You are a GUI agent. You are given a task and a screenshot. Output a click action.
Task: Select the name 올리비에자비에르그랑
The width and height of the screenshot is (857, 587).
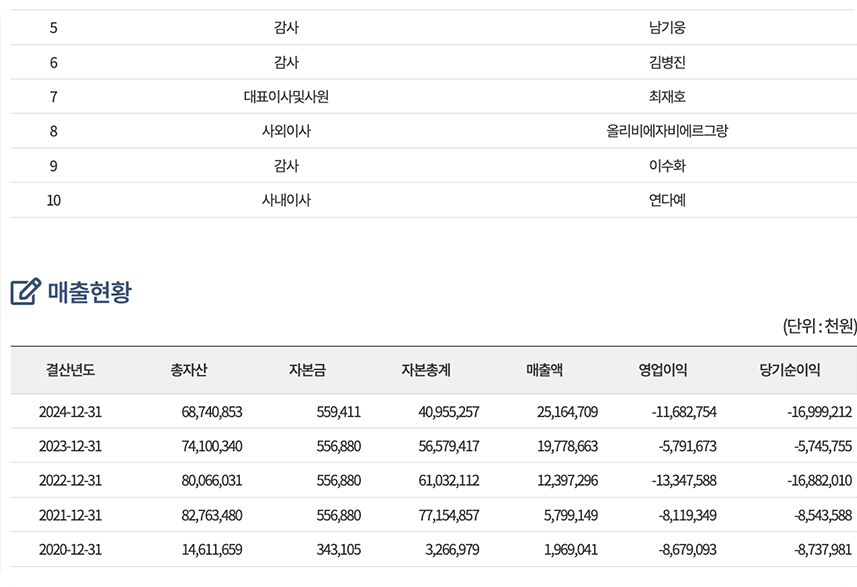point(667,131)
